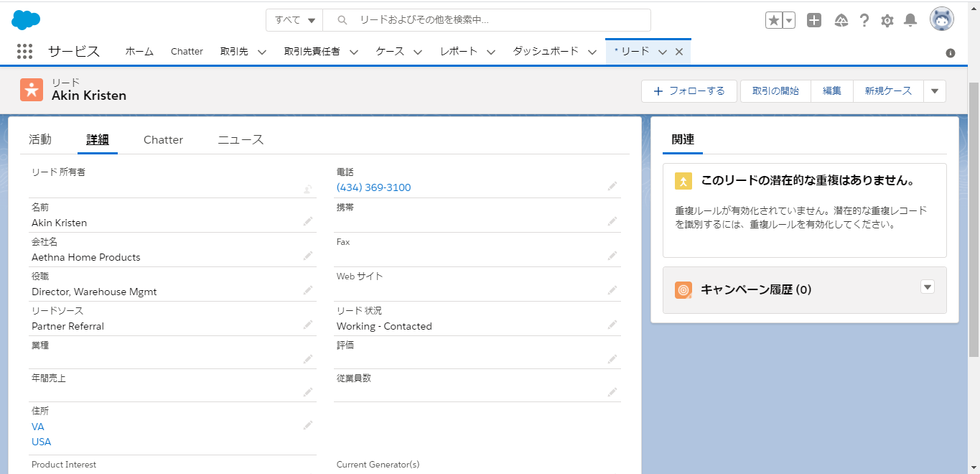Viewport: 980px width, 474px height.
Task: Click the info icon near navigation bar
Action: (951, 53)
